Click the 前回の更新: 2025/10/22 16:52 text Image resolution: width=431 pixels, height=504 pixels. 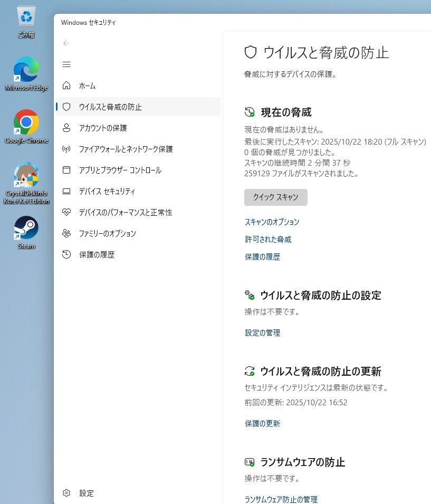pos(296,403)
